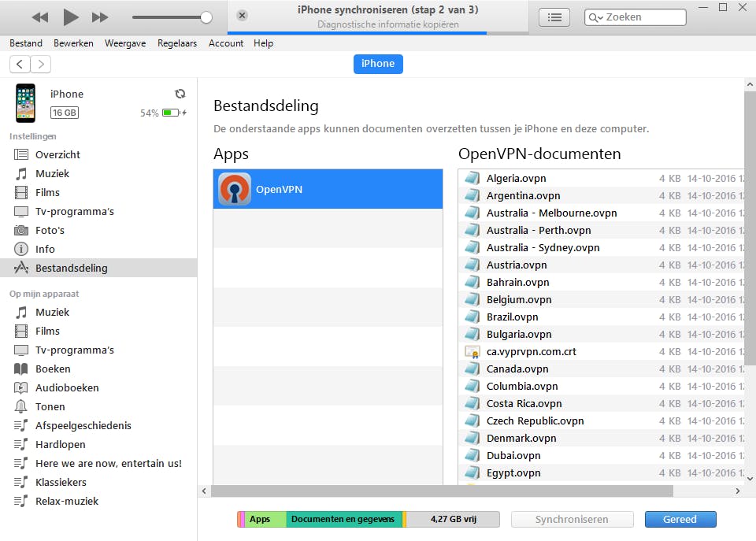
Task: Click the blue iPhone device button
Action: coord(378,64)
